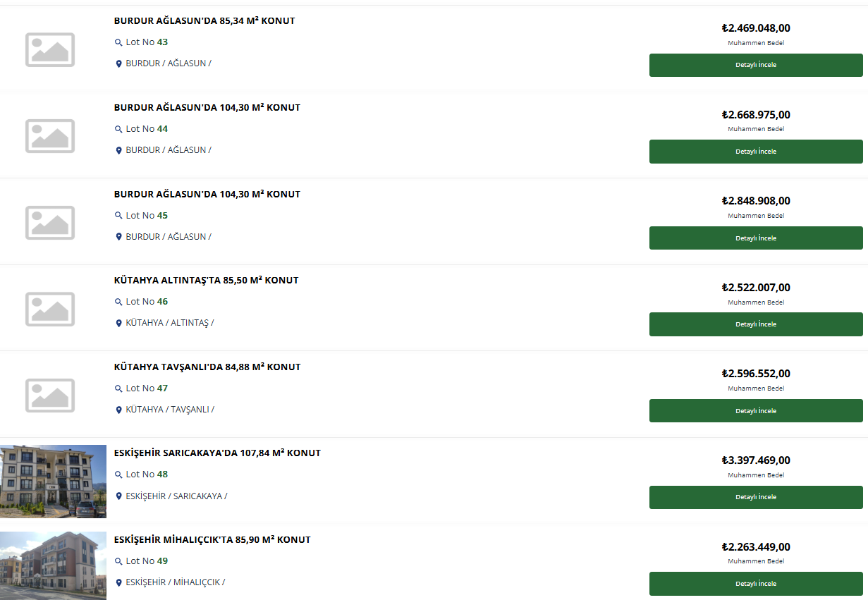
Task: Open details for the ₺2.848.908,00 listing
Action: (756, 238)
